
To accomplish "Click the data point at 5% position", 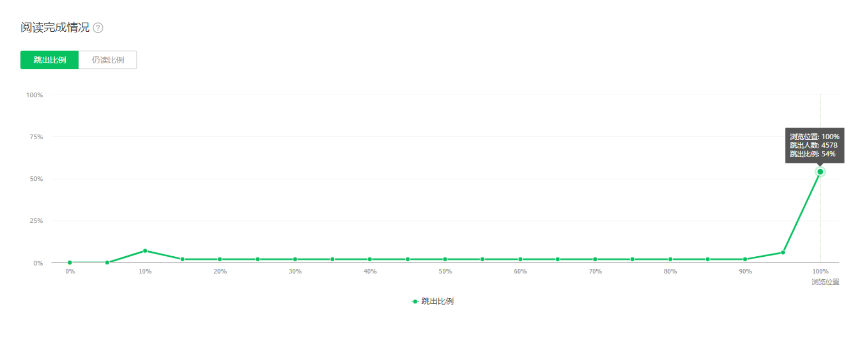I will click(x=108, y=263).
